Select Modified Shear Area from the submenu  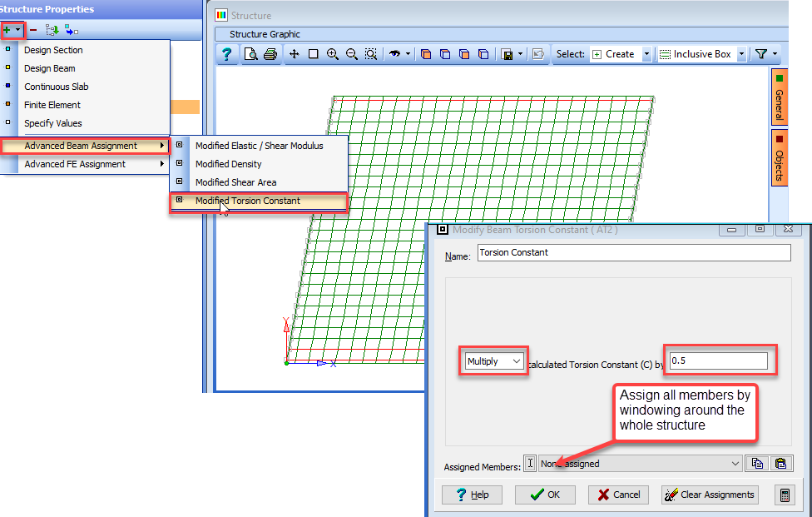tap(240, 181)
